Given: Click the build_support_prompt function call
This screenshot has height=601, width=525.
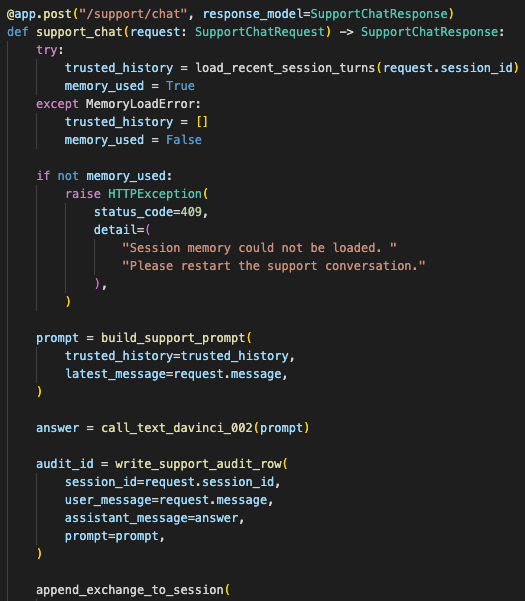Looking at the screenshot, I should point(173,338).
